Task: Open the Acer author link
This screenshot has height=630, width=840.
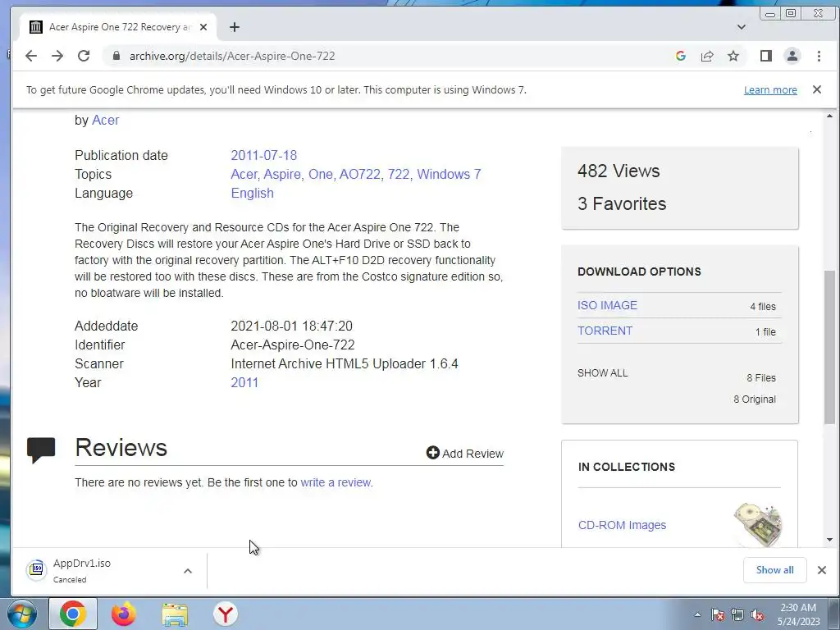Action: click(106, 120)
